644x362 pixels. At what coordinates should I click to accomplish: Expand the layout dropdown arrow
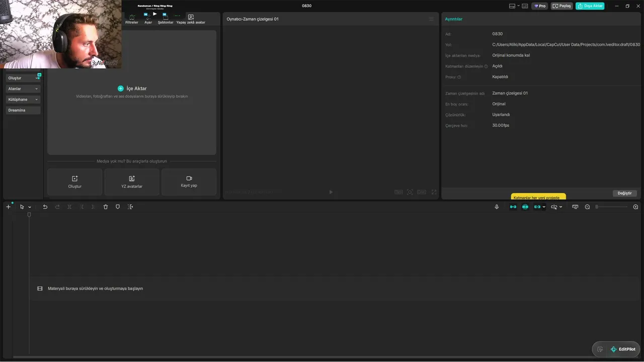519,6
